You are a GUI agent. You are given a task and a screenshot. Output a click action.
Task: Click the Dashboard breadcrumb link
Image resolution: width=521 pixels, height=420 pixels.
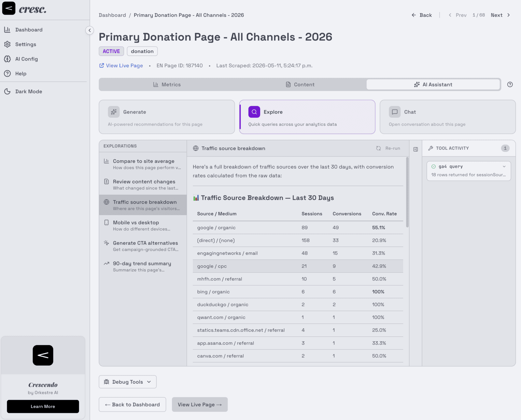(x=112, y=15)
